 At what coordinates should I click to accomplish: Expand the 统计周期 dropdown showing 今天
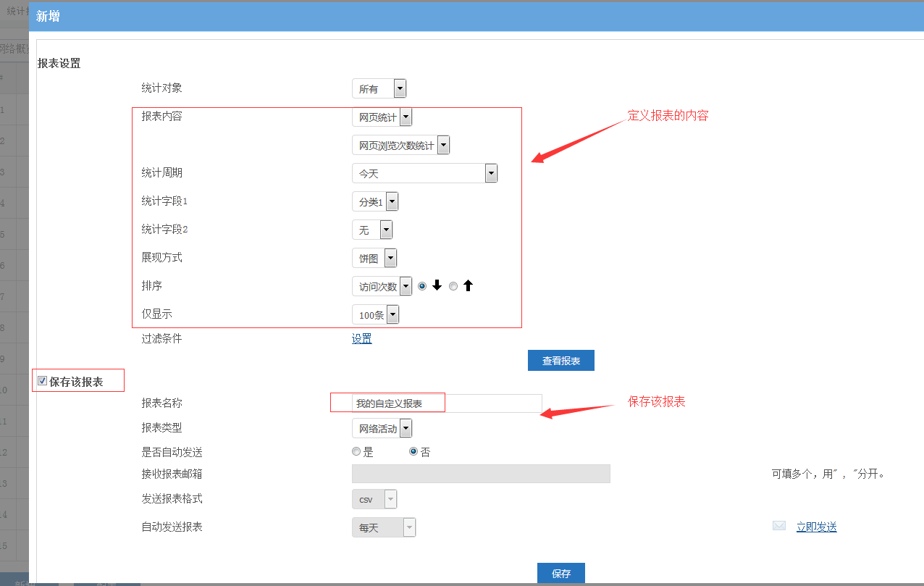point(424,173)
